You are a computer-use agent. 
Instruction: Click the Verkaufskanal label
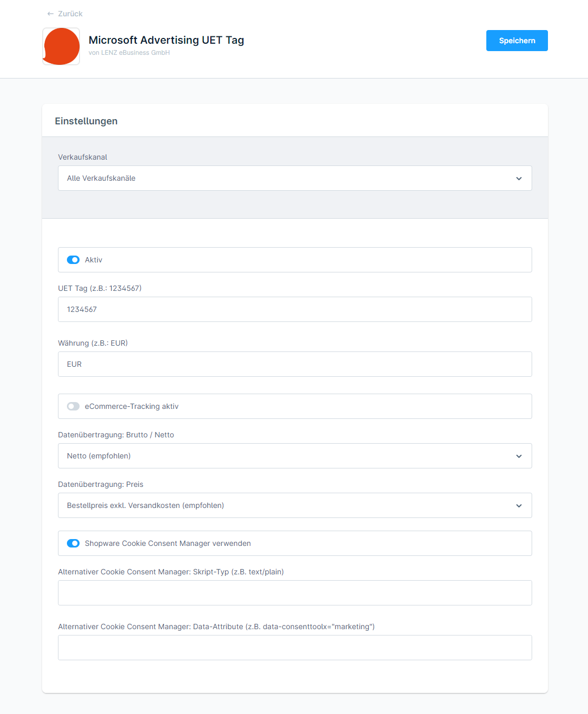[x=83, y=157]
